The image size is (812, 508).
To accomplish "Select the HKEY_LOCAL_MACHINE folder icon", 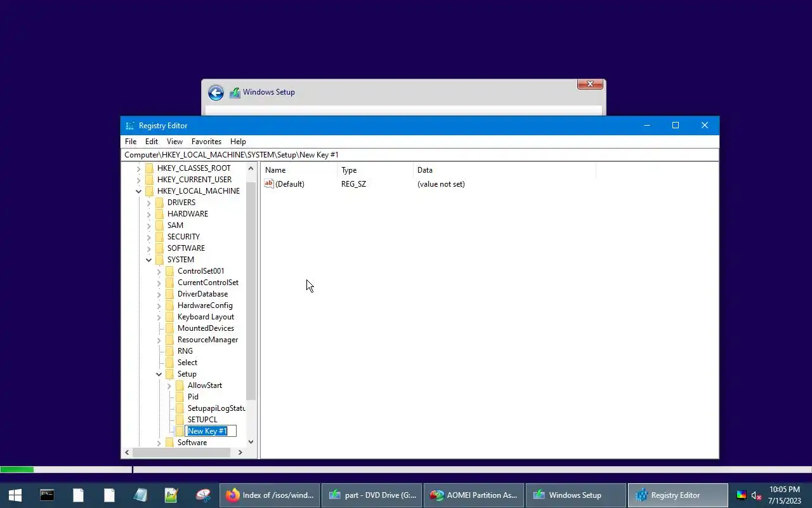I will [x=150, y=191].
